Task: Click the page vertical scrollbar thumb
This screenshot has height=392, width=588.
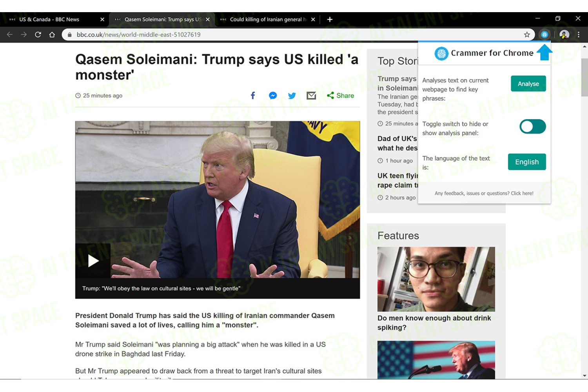Action: (x=584, y=77)
